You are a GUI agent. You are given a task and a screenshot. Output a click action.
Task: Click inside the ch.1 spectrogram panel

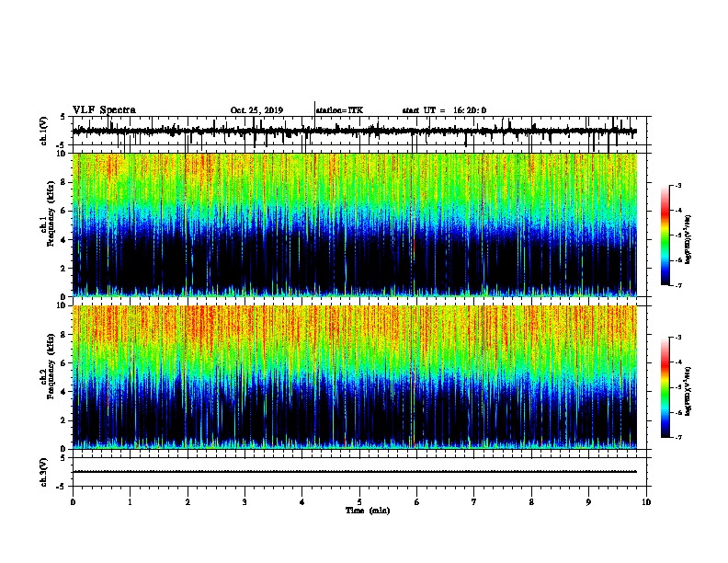point(355,224)
